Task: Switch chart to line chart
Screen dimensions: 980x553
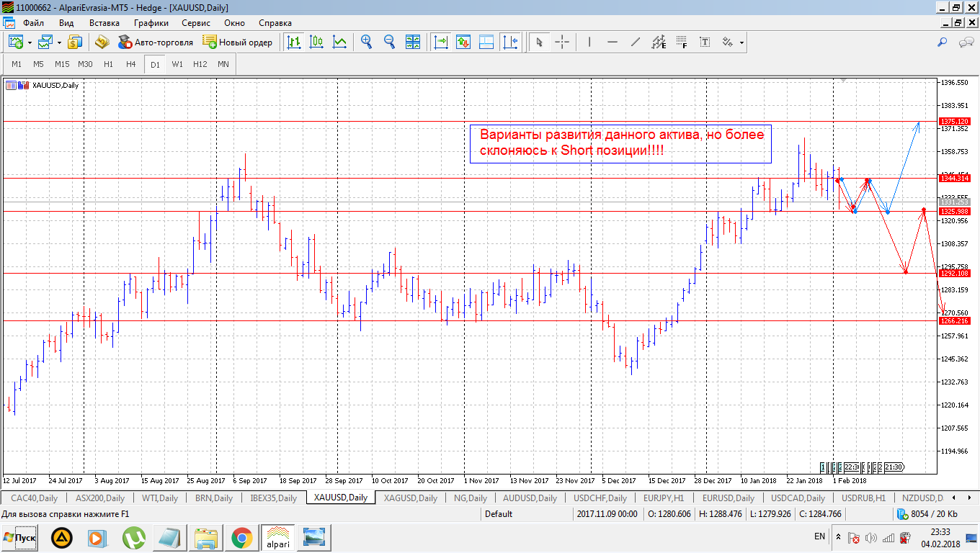Action: (x=339, y=42)
